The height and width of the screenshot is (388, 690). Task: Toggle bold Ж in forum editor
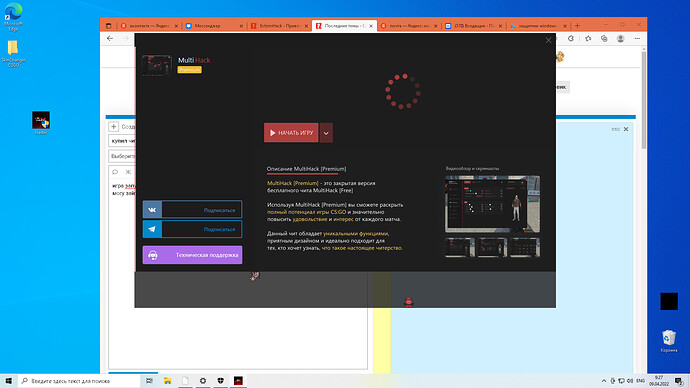tap(128, 172)
